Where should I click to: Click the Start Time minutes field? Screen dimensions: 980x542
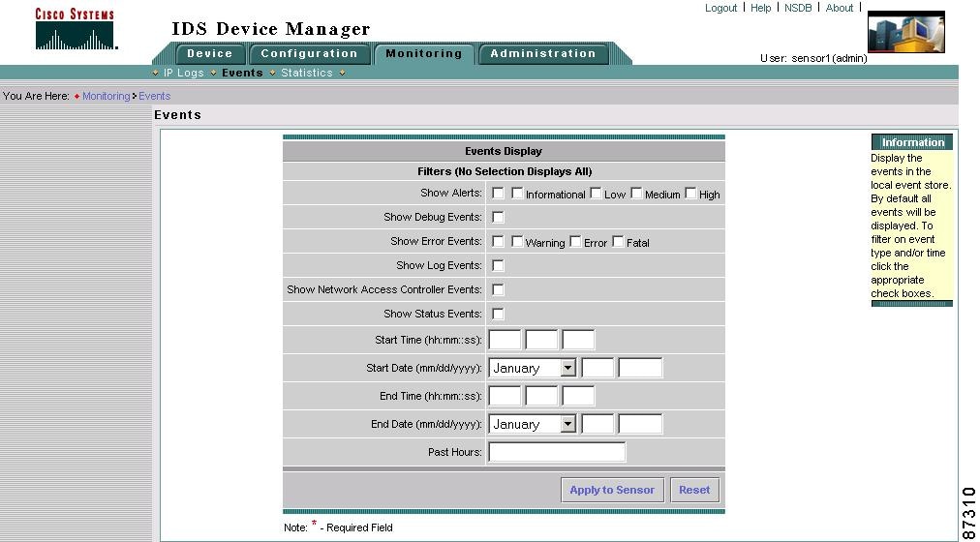541,340
